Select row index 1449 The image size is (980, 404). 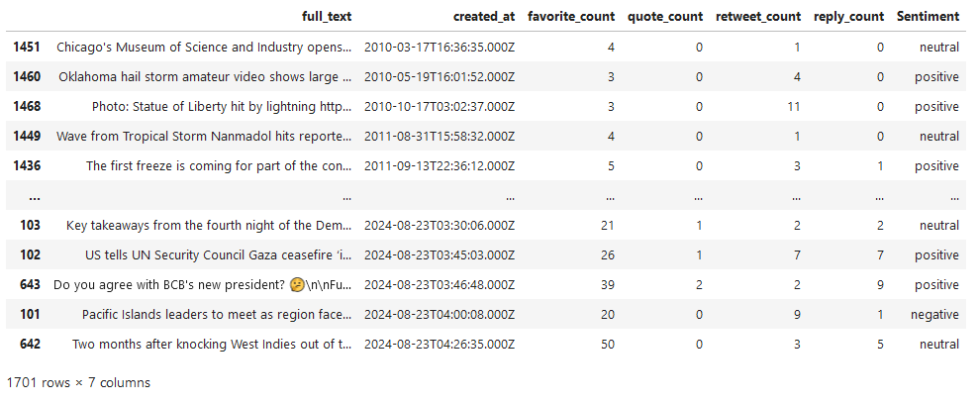pyautogui.click(x=27, y=137)
